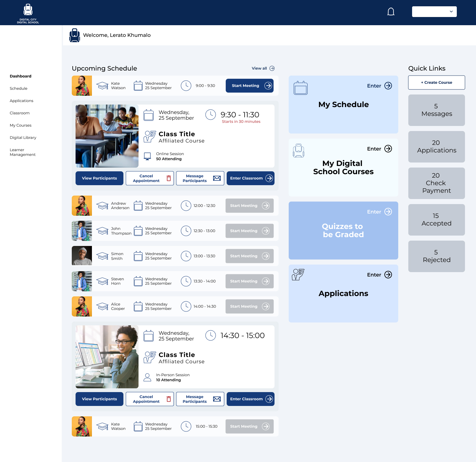Open the user dropdown in the header
Viewport: 476px width, 462px height.
click(x=434, y=12)
